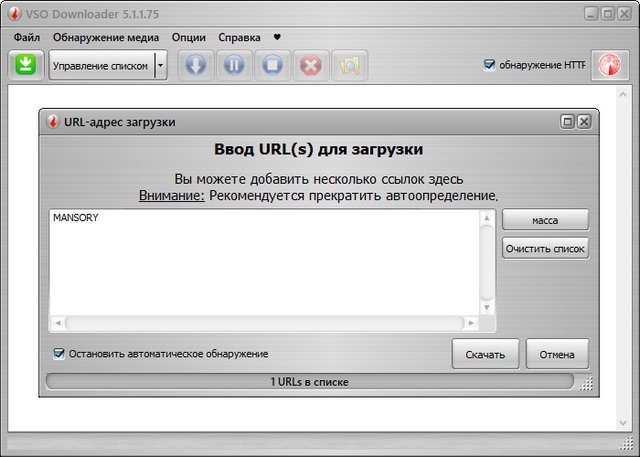Click the Внимание: underlined warning text
This screenshot has width=640, height=457.
[171, 196]
